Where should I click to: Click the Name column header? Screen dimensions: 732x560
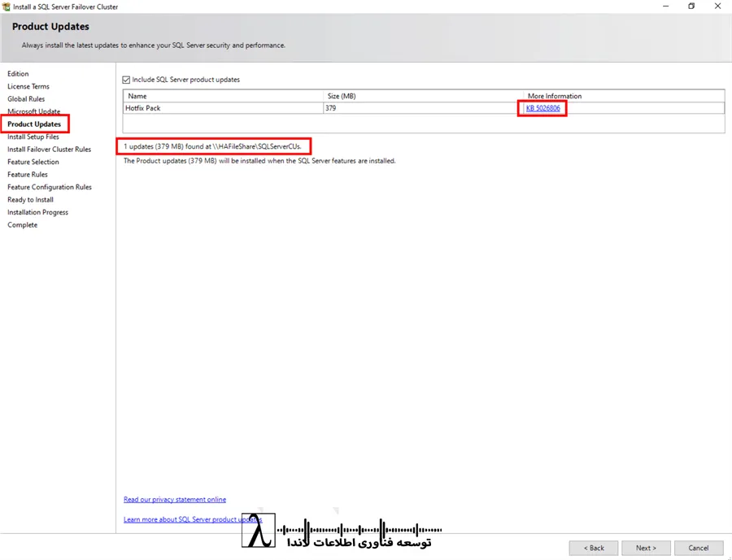coord(223,96)
